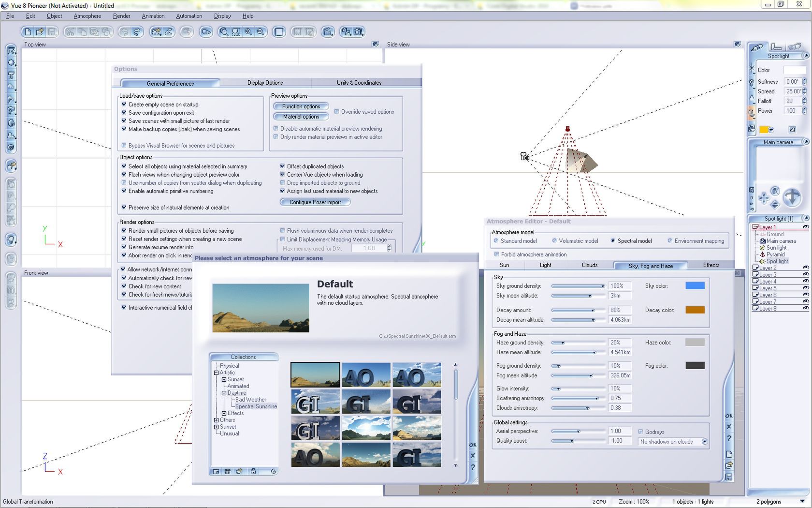Click the light bulb tool in left toolbar
The height and width of the screenshot is (508, 812).
pos(11,239)
